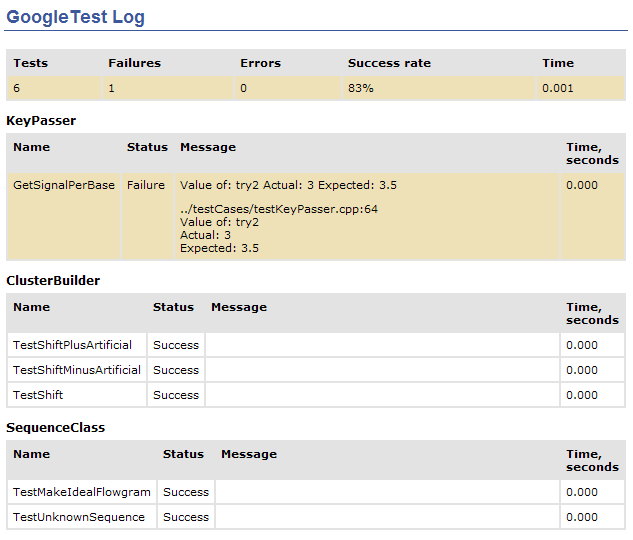Click the total time value 0.001
633x540 pixels.
coord(558,88)
